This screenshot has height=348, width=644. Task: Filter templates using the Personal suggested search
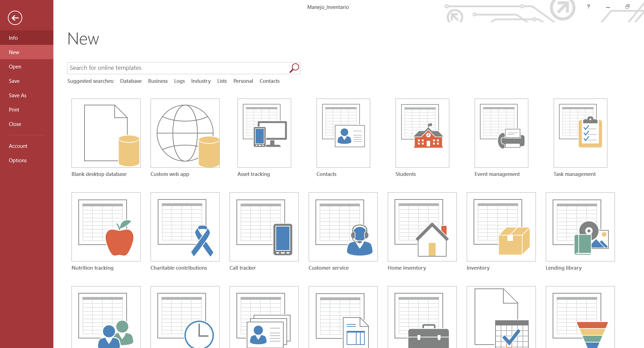coord(243,81)
